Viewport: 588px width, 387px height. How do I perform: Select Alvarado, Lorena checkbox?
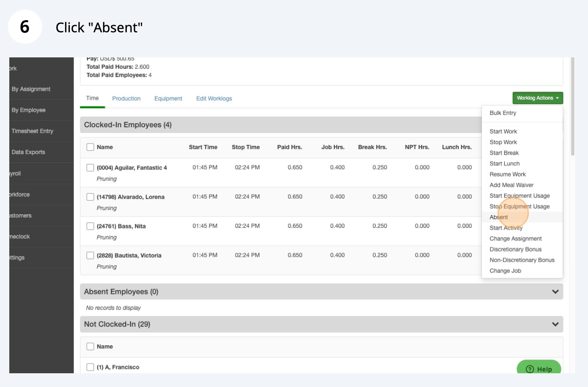tap(90, 197)
